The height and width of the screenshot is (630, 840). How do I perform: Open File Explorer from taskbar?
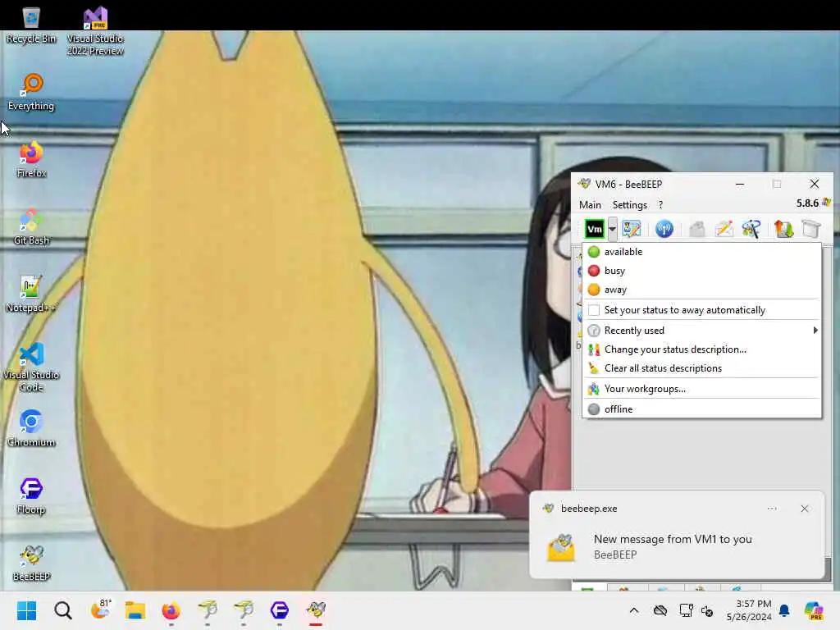click(135, 610)
